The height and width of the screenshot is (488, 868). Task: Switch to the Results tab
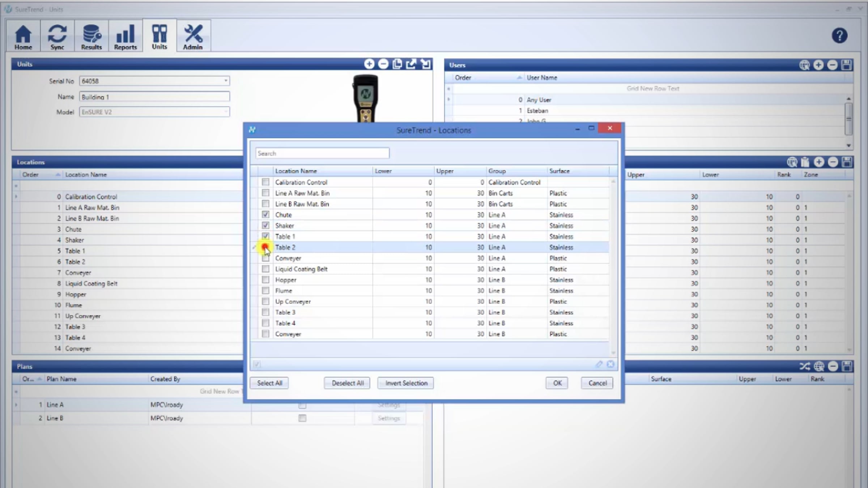[91, 36]
